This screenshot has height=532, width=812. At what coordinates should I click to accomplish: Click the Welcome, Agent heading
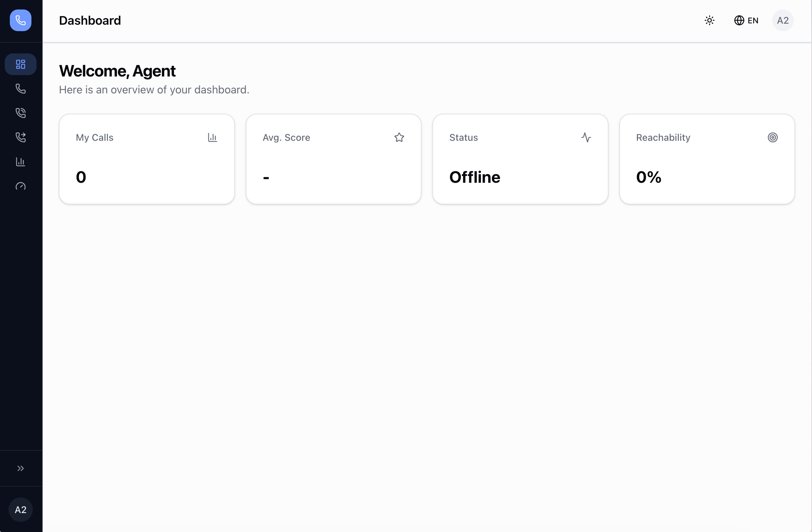click(x=117, y=71)
